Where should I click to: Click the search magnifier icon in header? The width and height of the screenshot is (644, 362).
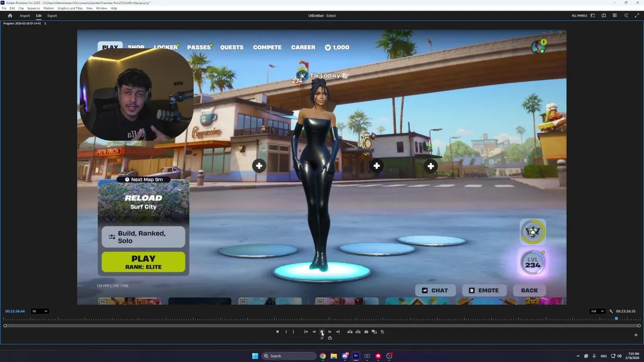pos(626,16)
